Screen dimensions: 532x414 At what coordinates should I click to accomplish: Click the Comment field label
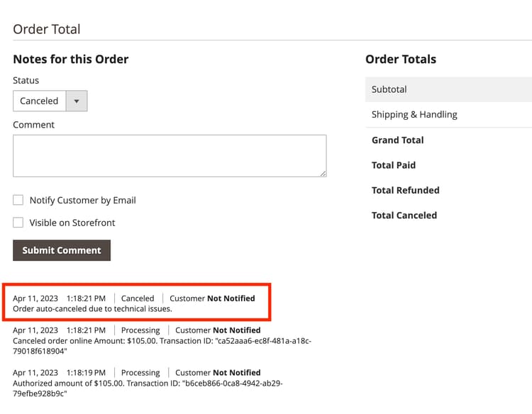[x=33, y=125]
